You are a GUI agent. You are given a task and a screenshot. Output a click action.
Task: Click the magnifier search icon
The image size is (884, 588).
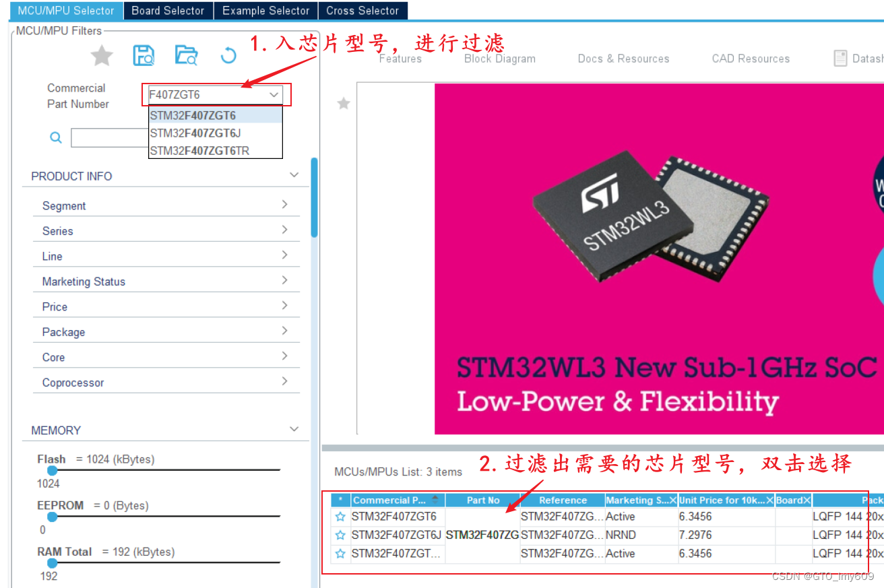click(56, 137)
